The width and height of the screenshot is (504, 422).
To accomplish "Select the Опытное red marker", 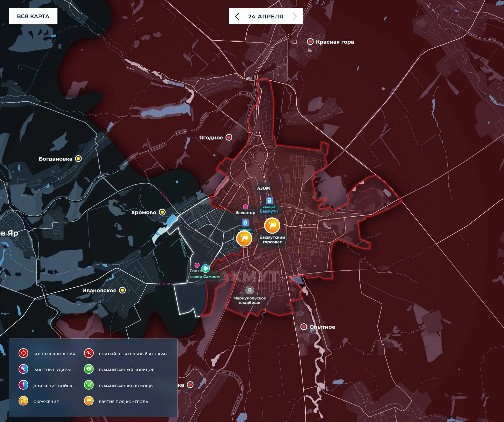I will point(304,327).
